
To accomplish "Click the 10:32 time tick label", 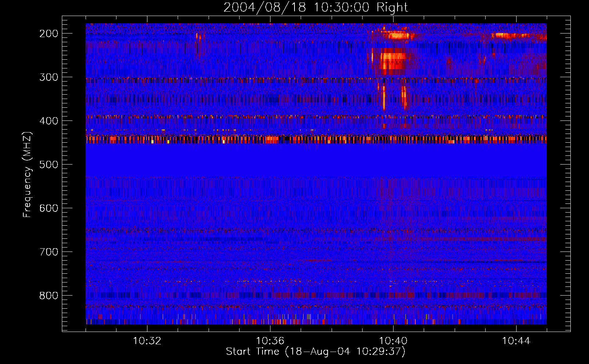I will pos(147,341).
